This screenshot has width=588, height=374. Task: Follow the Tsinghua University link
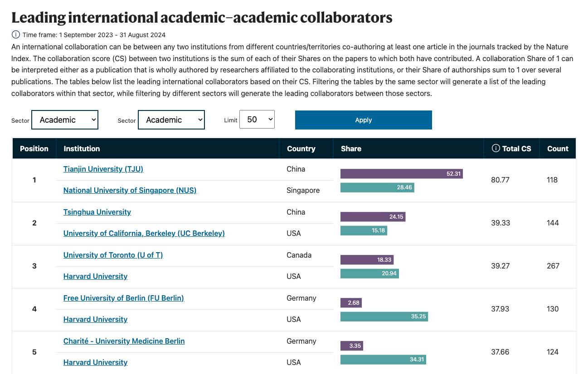click(x=97, y=212)
